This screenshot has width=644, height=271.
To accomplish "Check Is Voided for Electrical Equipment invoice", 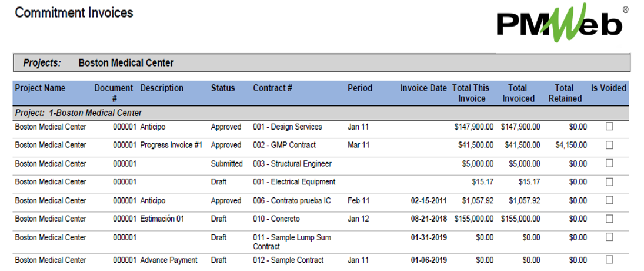I will (609, 181).
